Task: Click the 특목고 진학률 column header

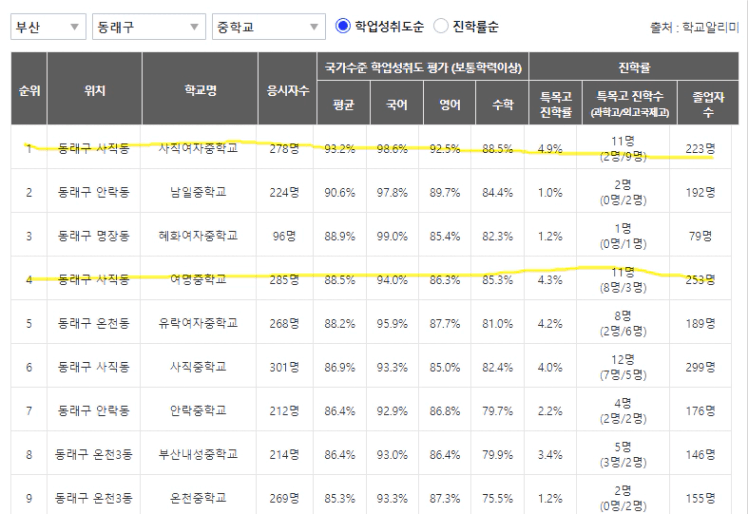Action: coord(555,104)
